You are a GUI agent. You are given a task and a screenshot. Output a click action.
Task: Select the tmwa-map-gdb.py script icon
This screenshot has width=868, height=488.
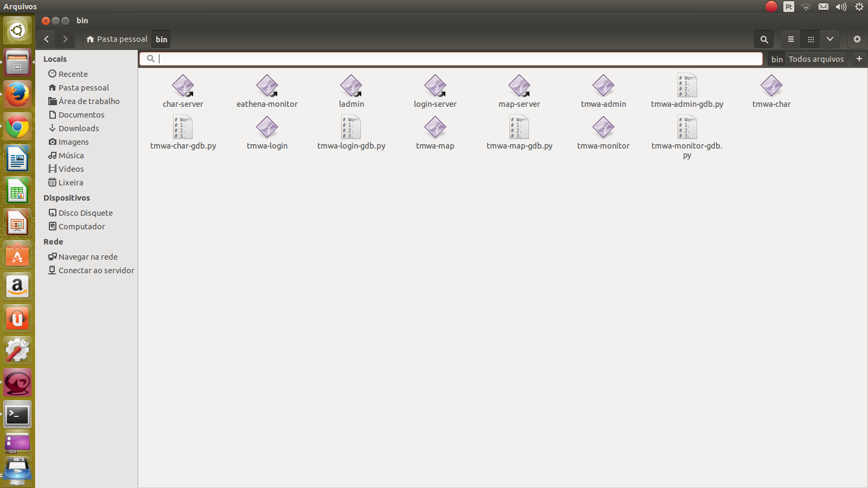[519, 127]
